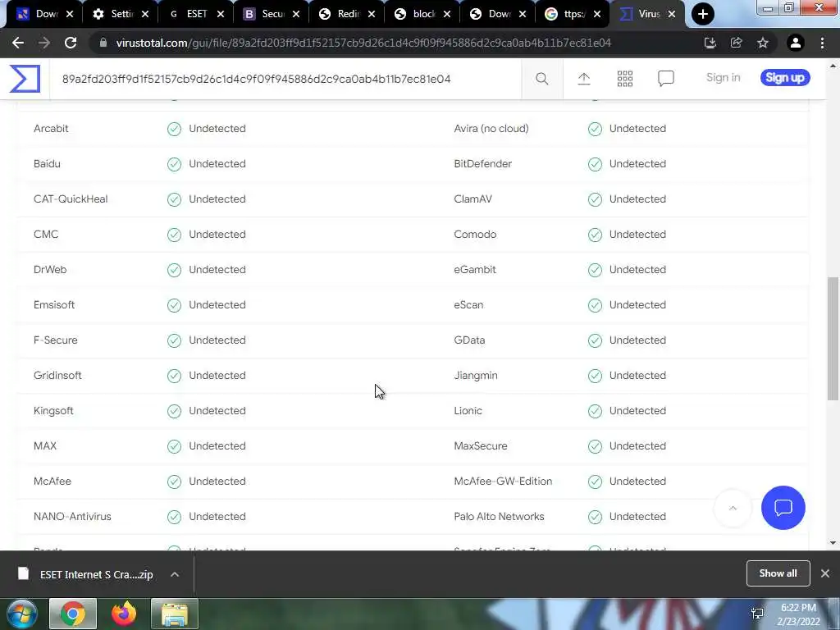Open the Chrome profile avatar
Screen dimensions: 840x630
[x=795, y=43]
